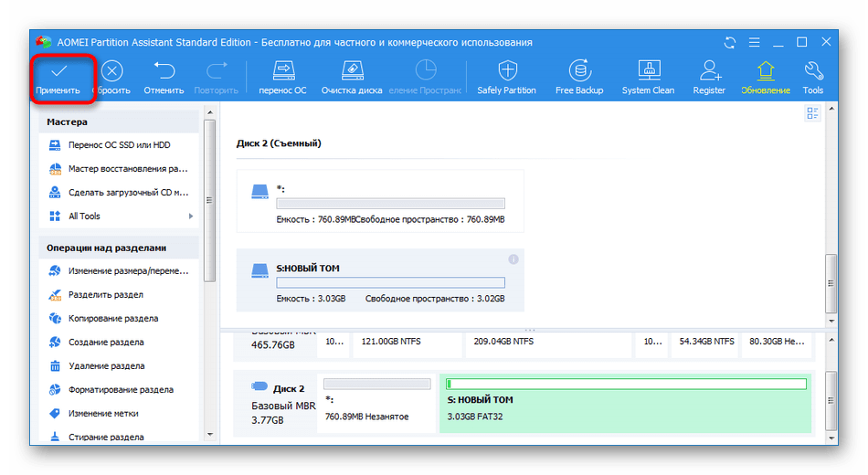Click Перенос ОС SSD или HDD wizard
The width and height of the screenshot is (868, 475).
(119, 145)
